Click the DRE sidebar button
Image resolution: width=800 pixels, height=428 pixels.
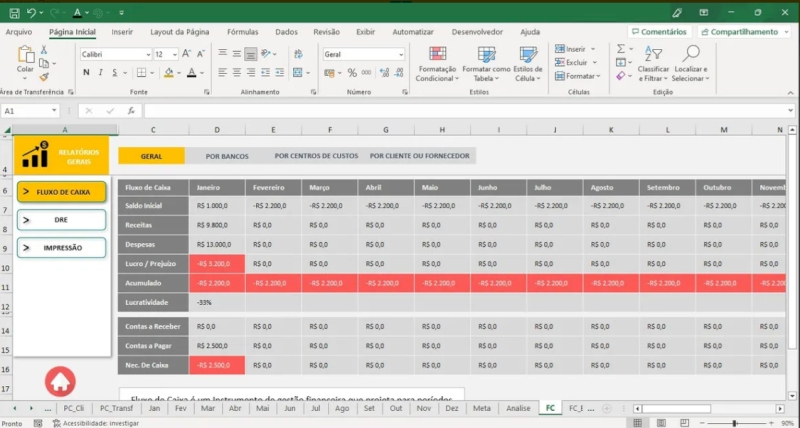point(61,219)
